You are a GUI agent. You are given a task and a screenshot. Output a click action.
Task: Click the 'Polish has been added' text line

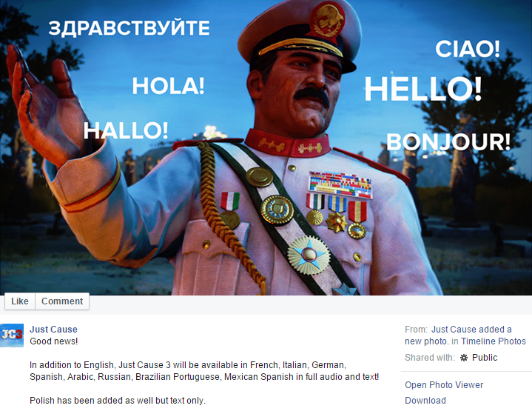point(118,401)
